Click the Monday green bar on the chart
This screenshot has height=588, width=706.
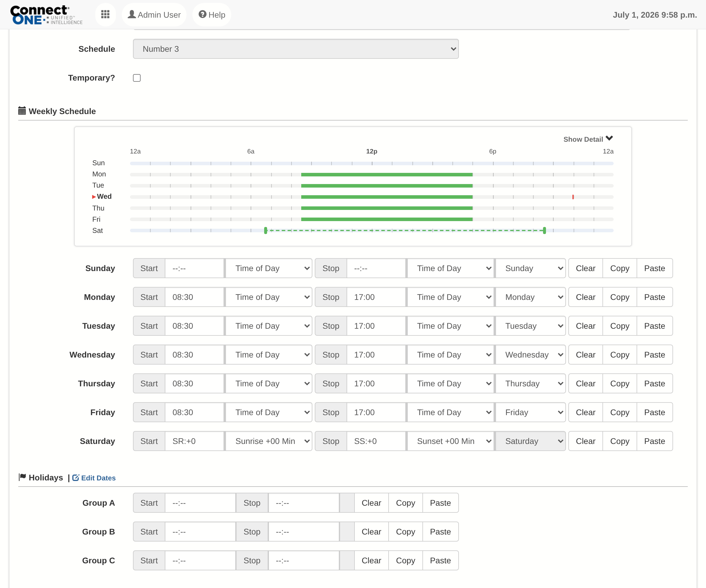pos(387,174)
